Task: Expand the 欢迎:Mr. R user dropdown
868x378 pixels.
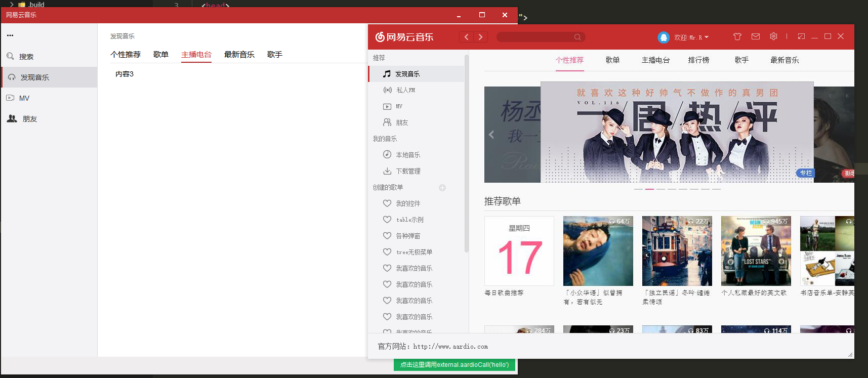Action: pyautogui.click(x=691, y=37)
